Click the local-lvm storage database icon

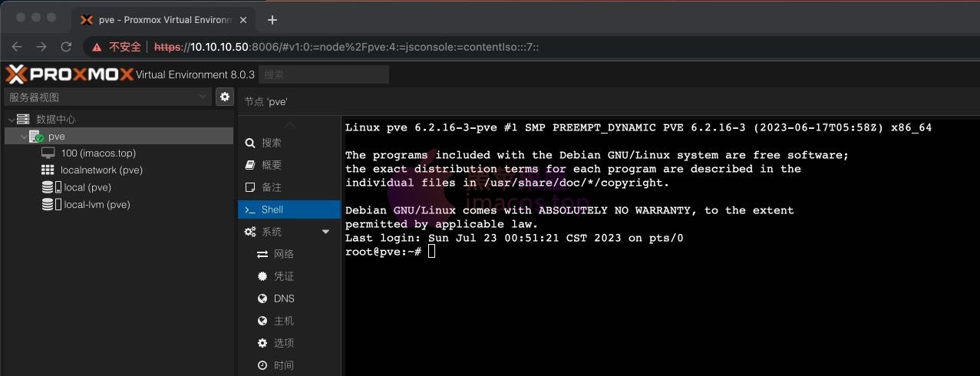48,205
